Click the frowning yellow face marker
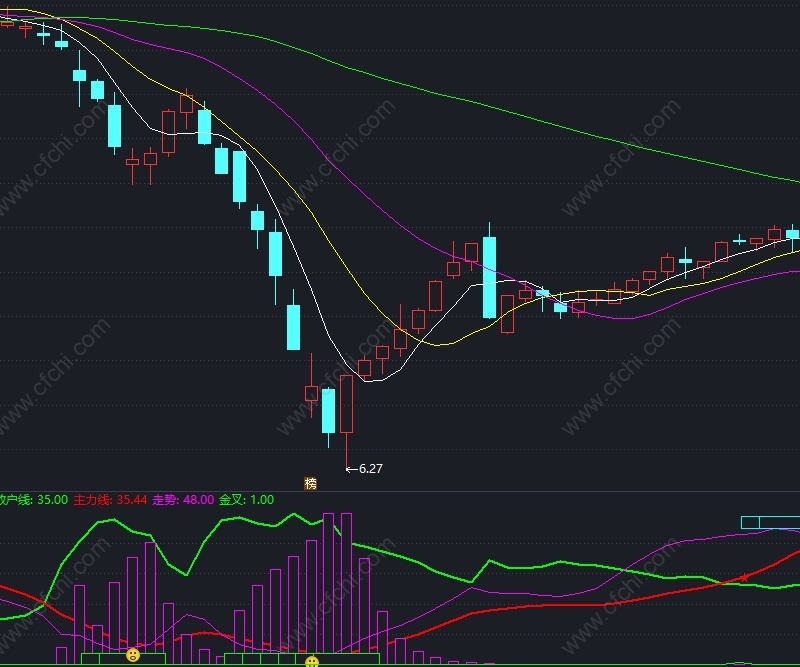 (133, 655)
